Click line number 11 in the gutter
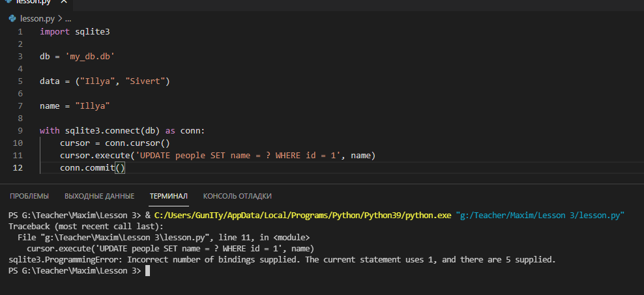This screenshot has width=644, height=295. pyautogui.click(x=18, y=156)
